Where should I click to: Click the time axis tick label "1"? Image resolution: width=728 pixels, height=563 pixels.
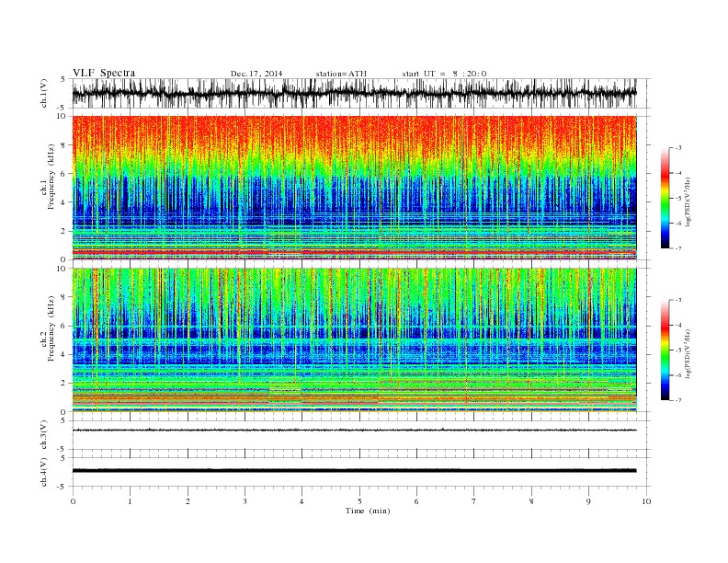click(x=130, y=501)
